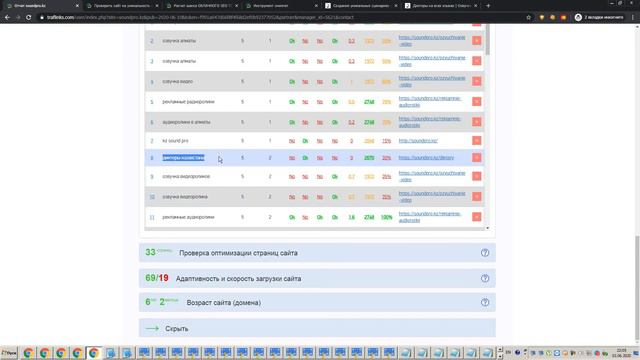Viewport: 640px width, 360px height.
Task: Click the keyword table's scroll-down arrow
Action: coord(487,228)
